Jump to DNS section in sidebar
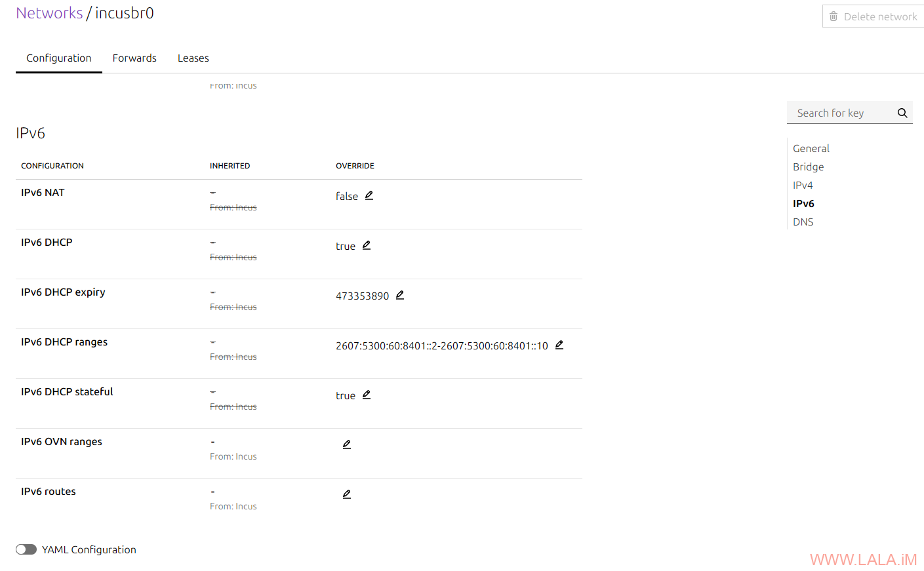 (x=803, y=222)
